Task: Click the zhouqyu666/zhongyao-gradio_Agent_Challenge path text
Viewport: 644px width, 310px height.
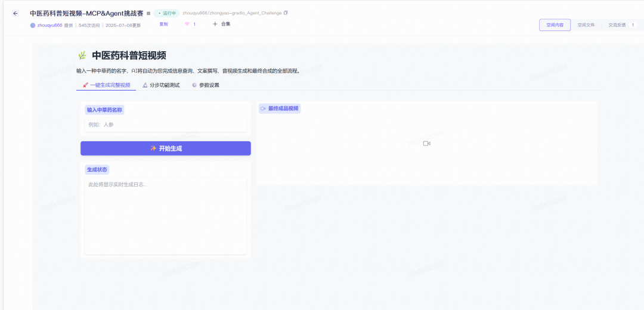Action: click(232, 13)
